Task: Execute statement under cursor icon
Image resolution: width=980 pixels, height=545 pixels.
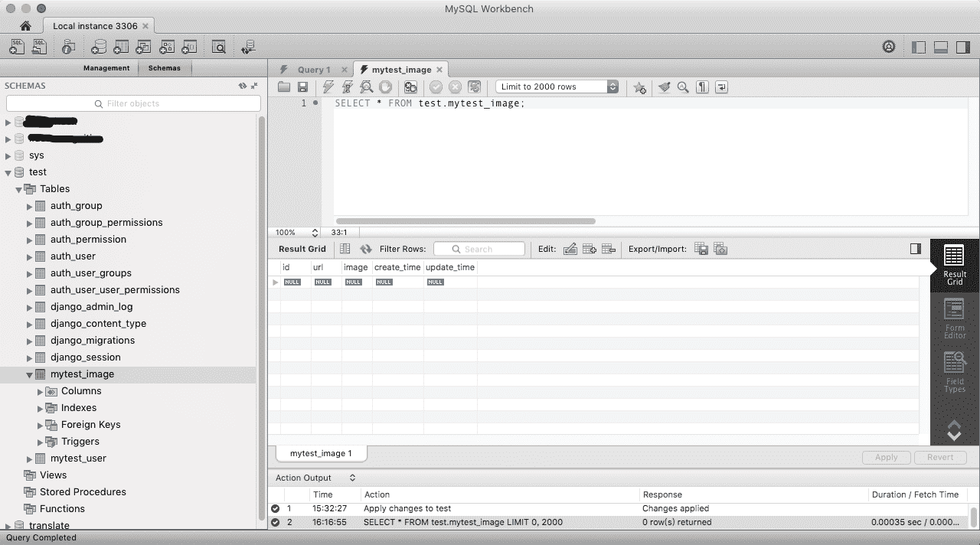Action: [348, 87]
